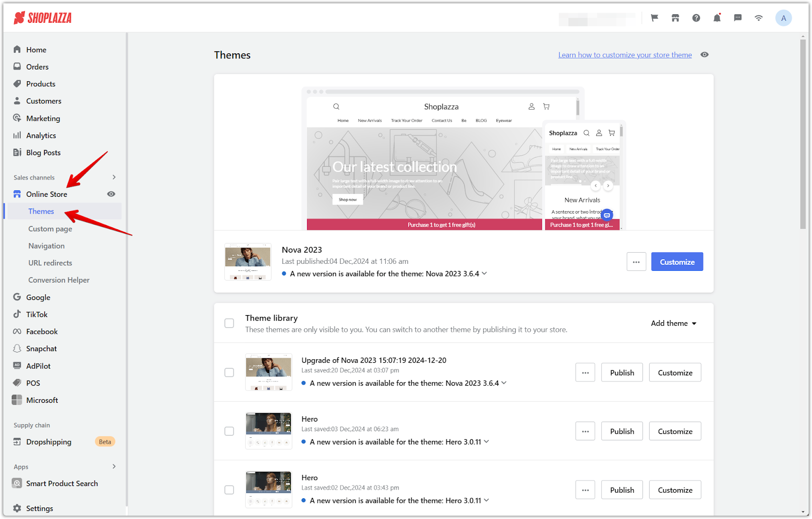
Task: Open the notifications bell
Action: point(717,18)
